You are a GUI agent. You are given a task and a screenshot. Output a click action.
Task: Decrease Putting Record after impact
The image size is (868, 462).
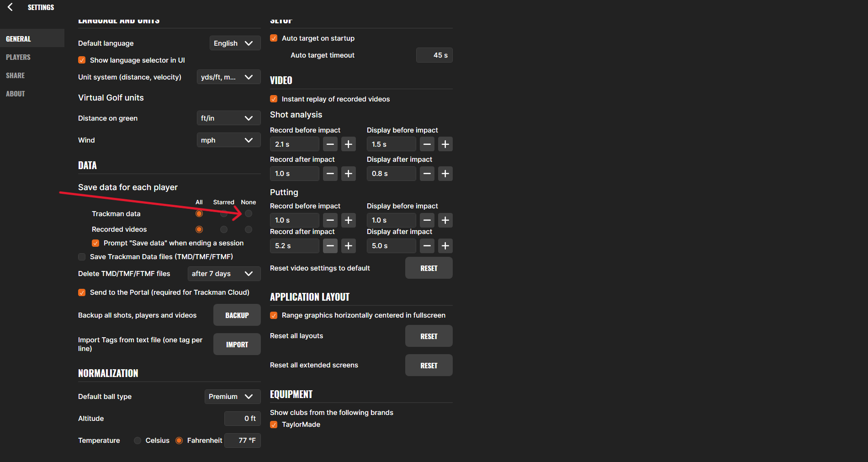(x=330, y=246)
